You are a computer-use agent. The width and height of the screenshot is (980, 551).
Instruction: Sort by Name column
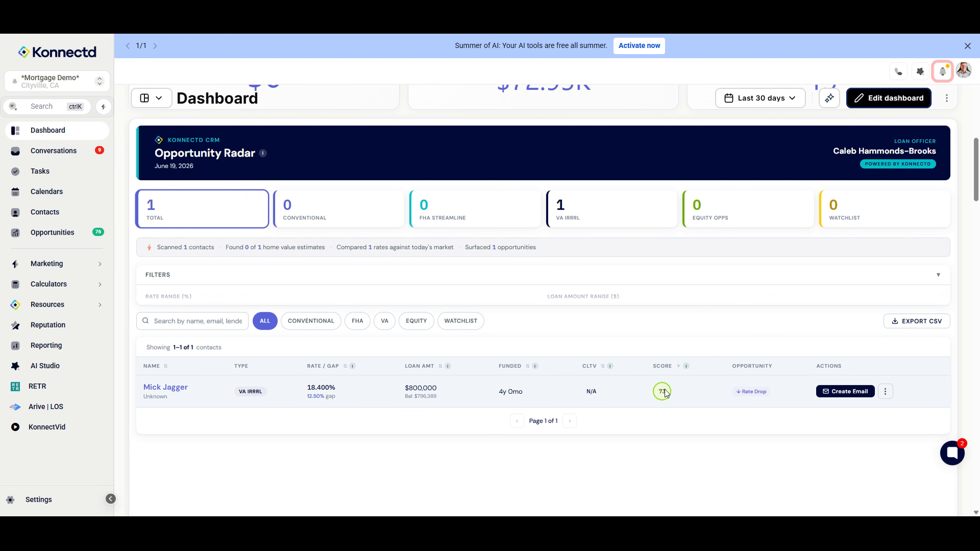tap(165, 366)
